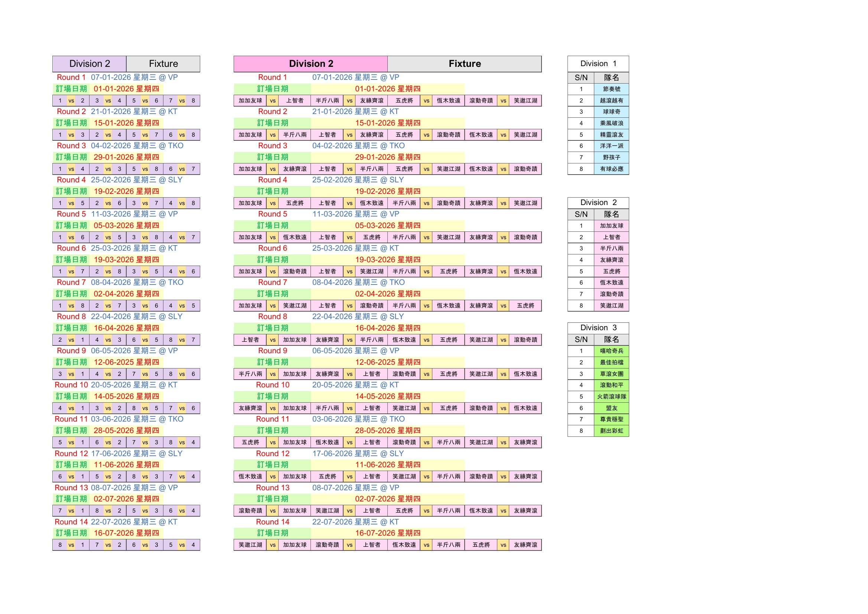Click the S/N header under Division 3

(581, 340)
